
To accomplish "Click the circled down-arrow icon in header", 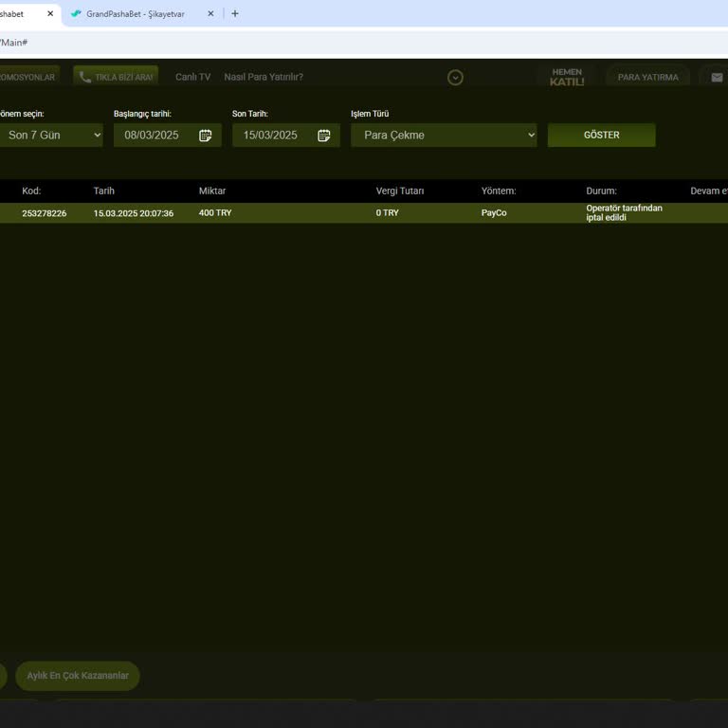I will pyautogui.click(x=455, y=78).
